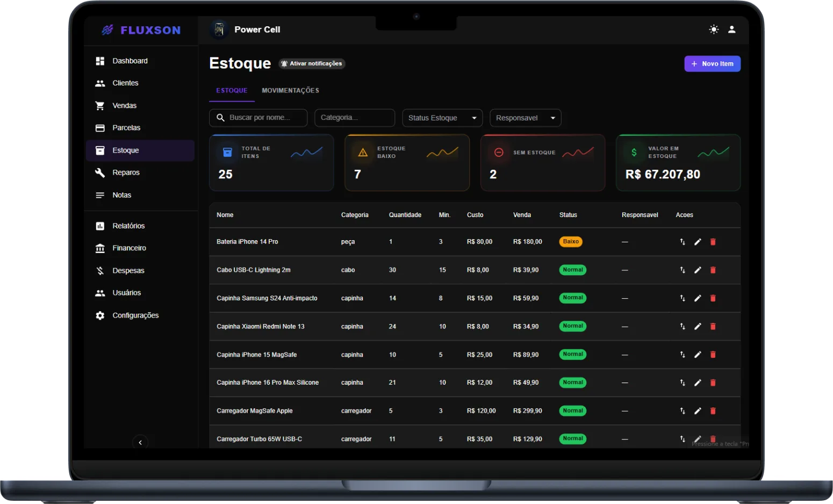Screen dimensions: 833x504
Task: Click the Novo Item button
Action: (712, 63)
